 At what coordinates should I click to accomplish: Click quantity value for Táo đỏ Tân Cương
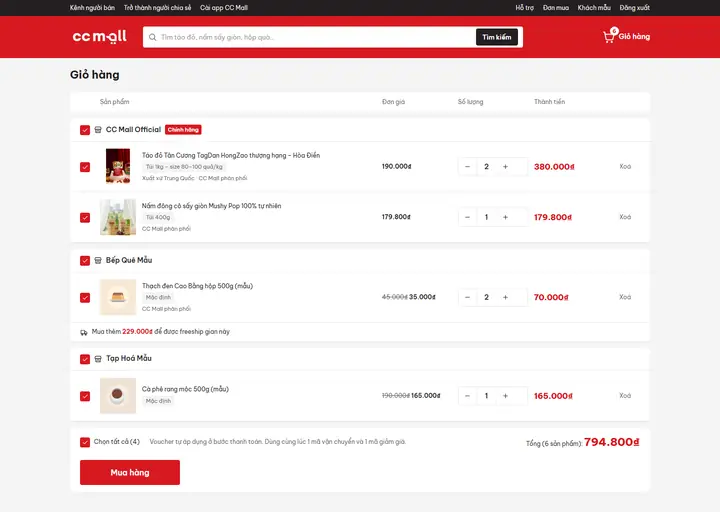486,167
